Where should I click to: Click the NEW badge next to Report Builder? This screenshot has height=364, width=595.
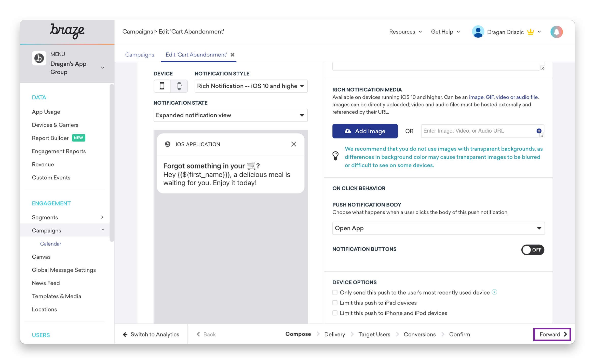click(78, 138)
